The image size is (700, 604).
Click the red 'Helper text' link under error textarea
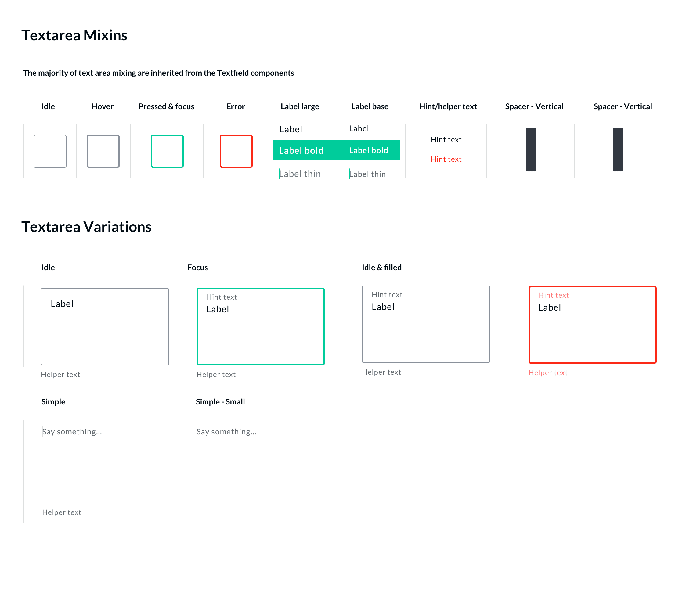[548, 372]
